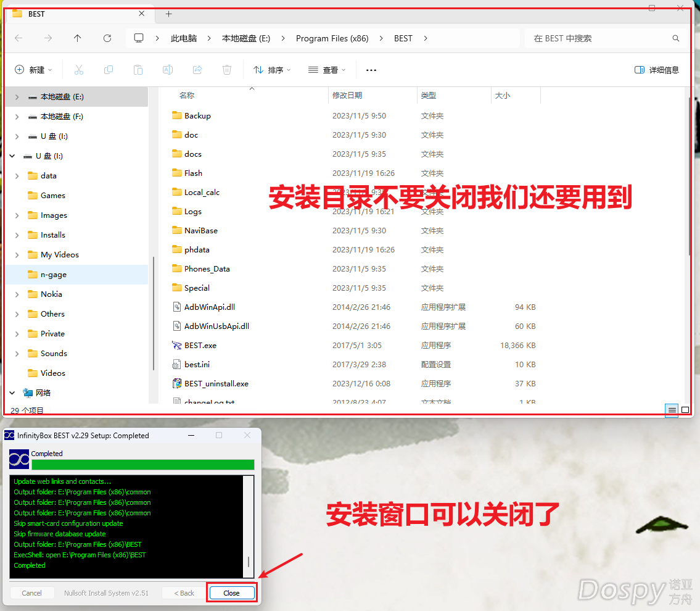Open the phdata folder
The width and height of the screenshot is (700, 611).
coord(196,250)
